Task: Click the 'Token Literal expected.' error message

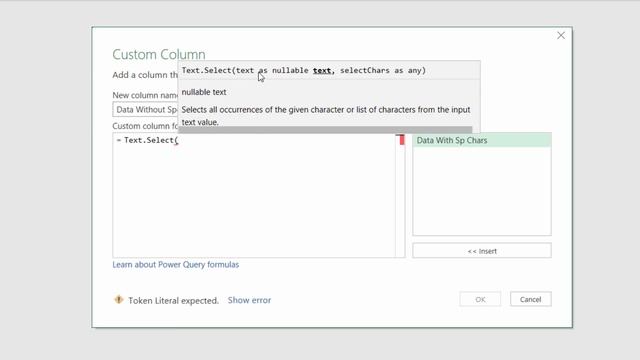Action: point(173,300)
